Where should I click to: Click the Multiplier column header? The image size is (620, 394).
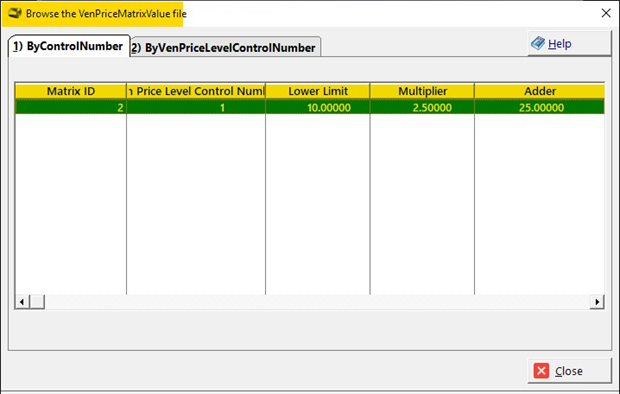click(x=422, y=91)
